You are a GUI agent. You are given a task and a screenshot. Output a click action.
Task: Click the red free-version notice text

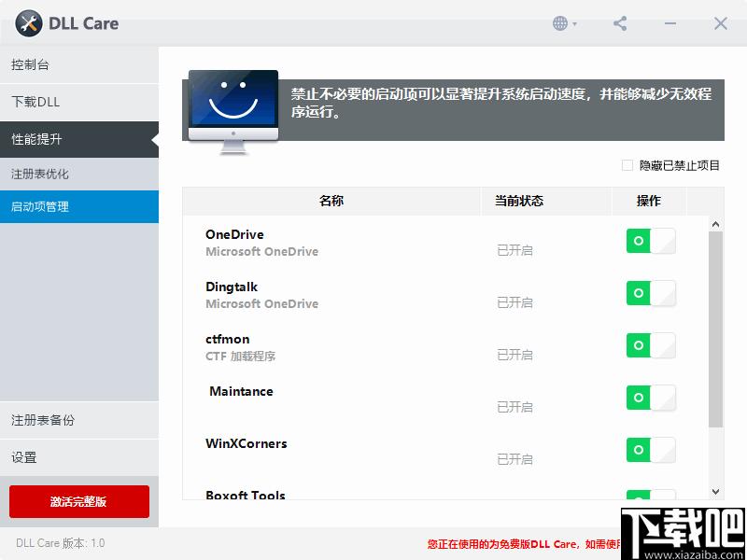(524, 544)
